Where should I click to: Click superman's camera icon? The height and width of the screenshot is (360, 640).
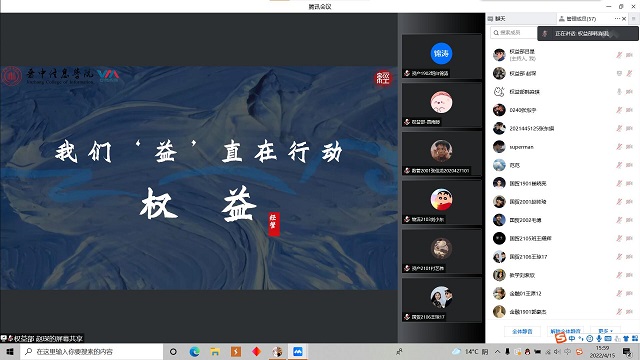pyautogui.click(x=629, y=147)
